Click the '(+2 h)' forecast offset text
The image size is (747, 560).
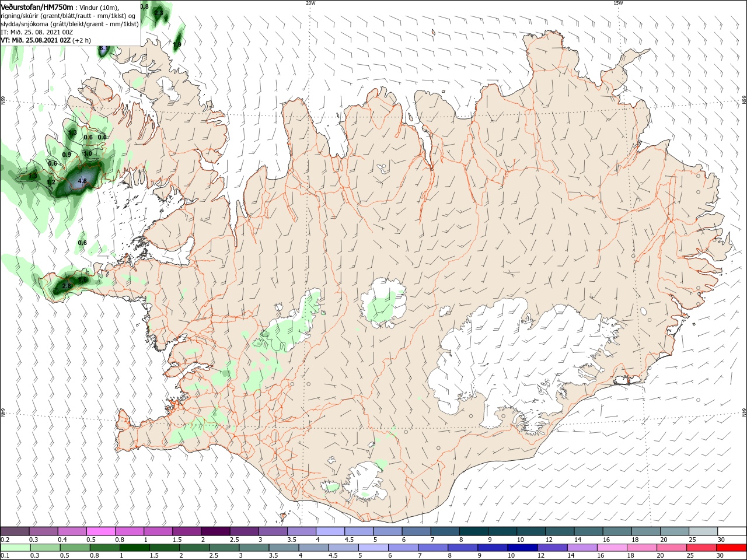click(x=82, y=40)
